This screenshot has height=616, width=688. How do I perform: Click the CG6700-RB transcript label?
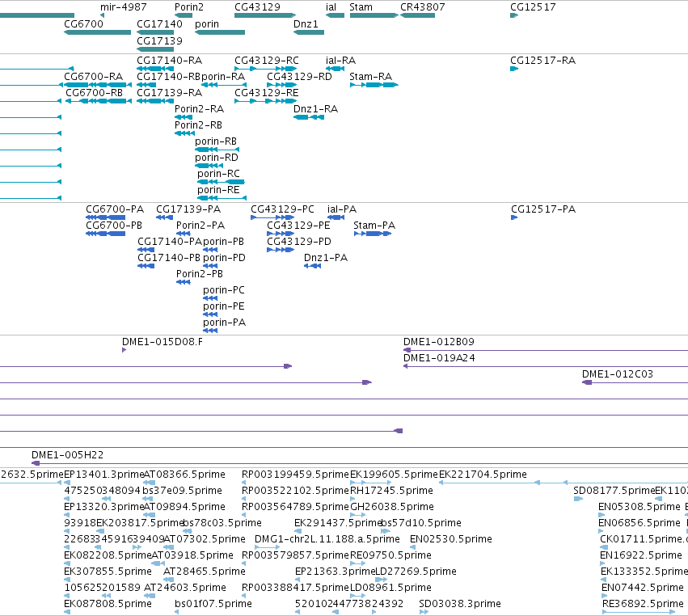94,93
